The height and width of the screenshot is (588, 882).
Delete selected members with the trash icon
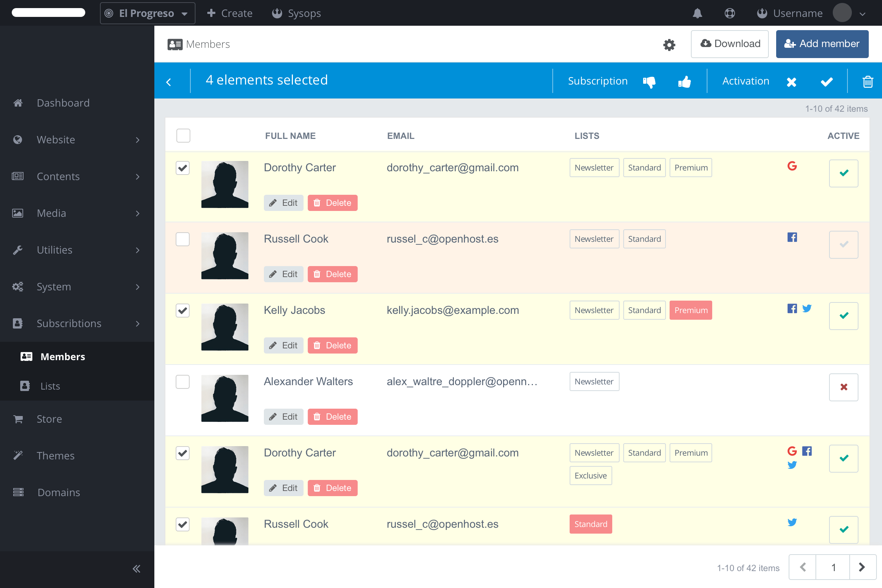[x=868, y=82]
